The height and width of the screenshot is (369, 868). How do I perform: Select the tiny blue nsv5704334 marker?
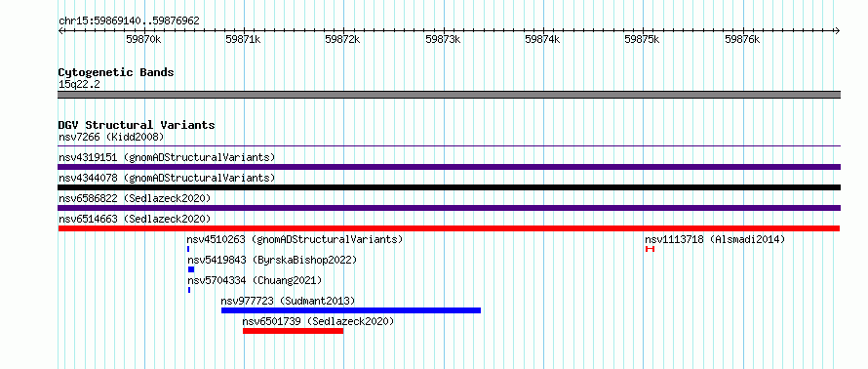189,290
